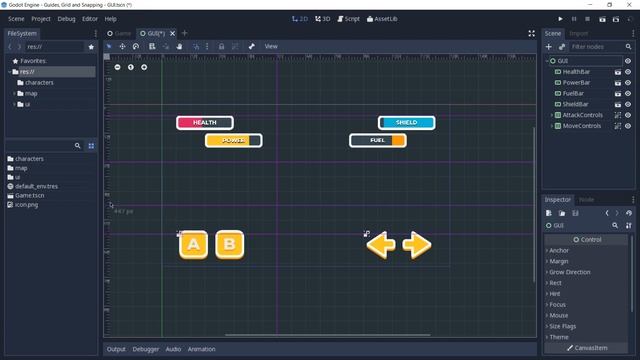Toggle the smart snap magnet icon
The width and height of the screenshot is (640, 360).
pos(196,47)
